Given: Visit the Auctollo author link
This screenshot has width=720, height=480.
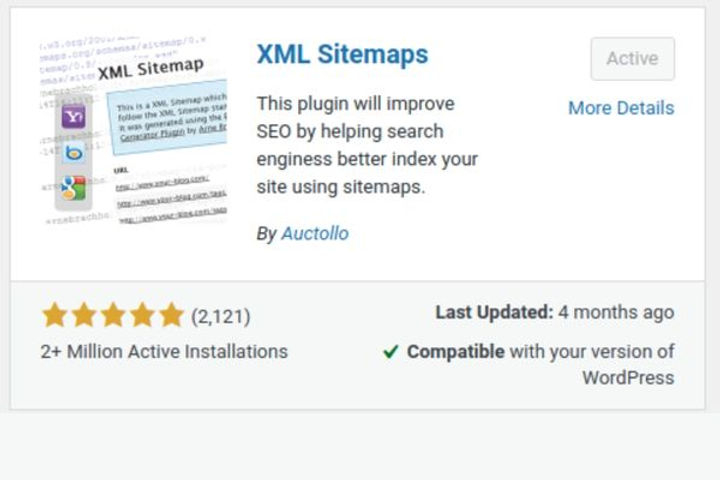Looking at the screenshot, I should [x=315, y=233].
